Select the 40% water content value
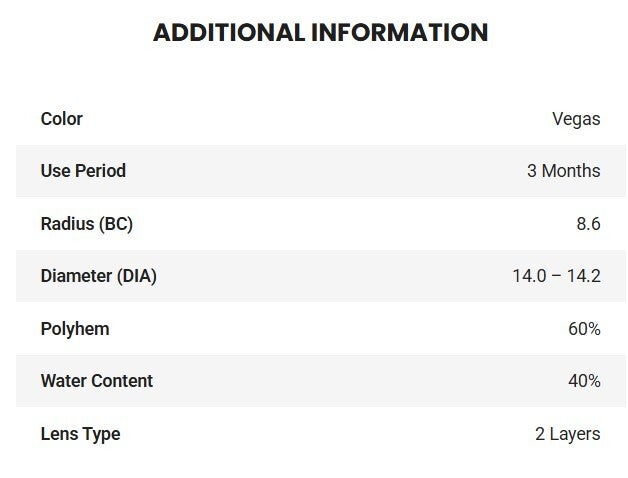 point(583,381)
